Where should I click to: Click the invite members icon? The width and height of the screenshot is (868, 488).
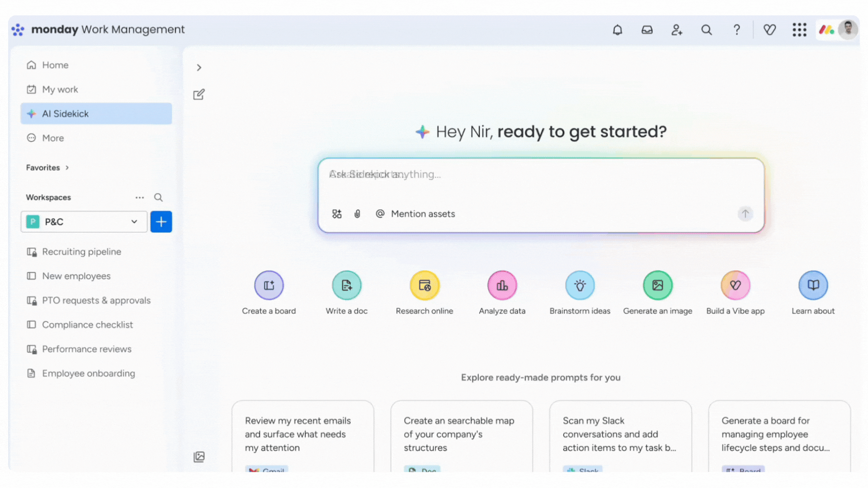pyautogui.click(x=677, y=30)
